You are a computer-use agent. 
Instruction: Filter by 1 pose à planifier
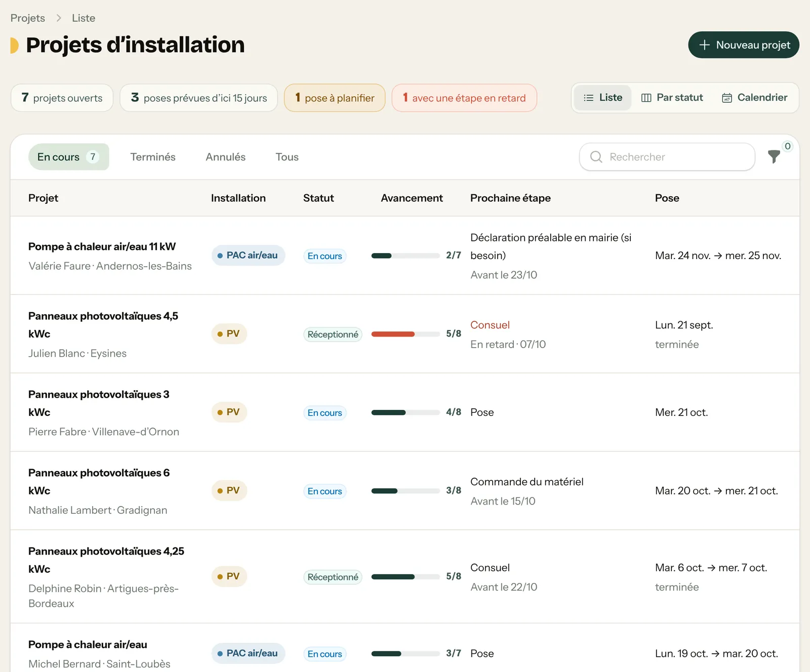pos(335,98)
